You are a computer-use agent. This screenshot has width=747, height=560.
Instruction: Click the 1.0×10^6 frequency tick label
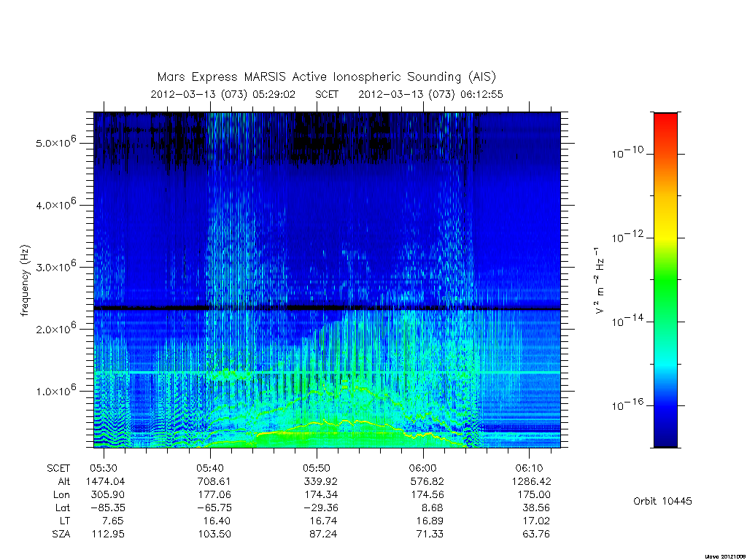[x=55, y=391]
